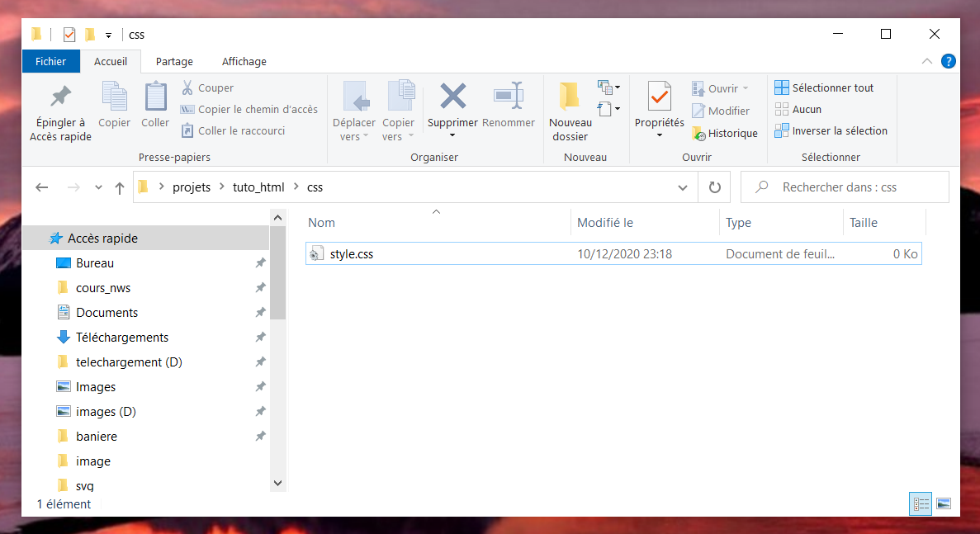Image resolution: width=980 pixels, height=534 pixels.
Task: Open Déplacer vers menu
Action: [353, 111]
